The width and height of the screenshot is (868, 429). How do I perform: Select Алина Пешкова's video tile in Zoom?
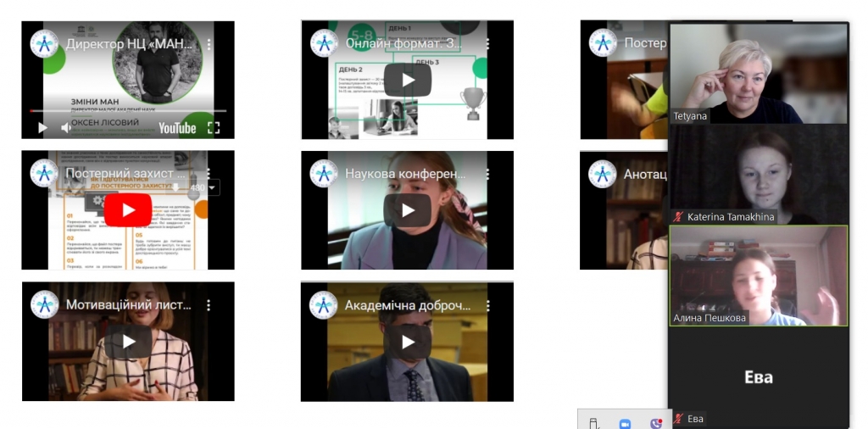(x=759, y=276)
